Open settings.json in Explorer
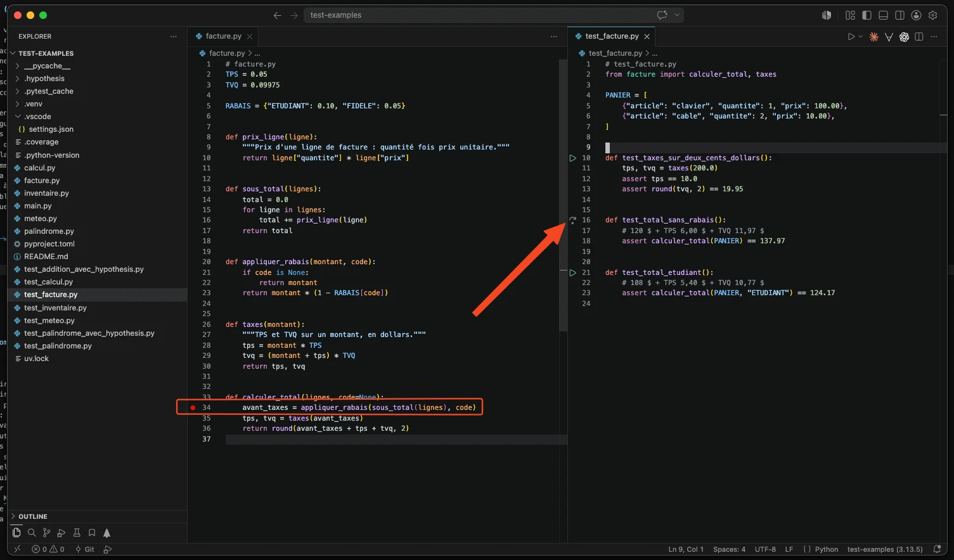The image size is (954, 560). point(97,129)
